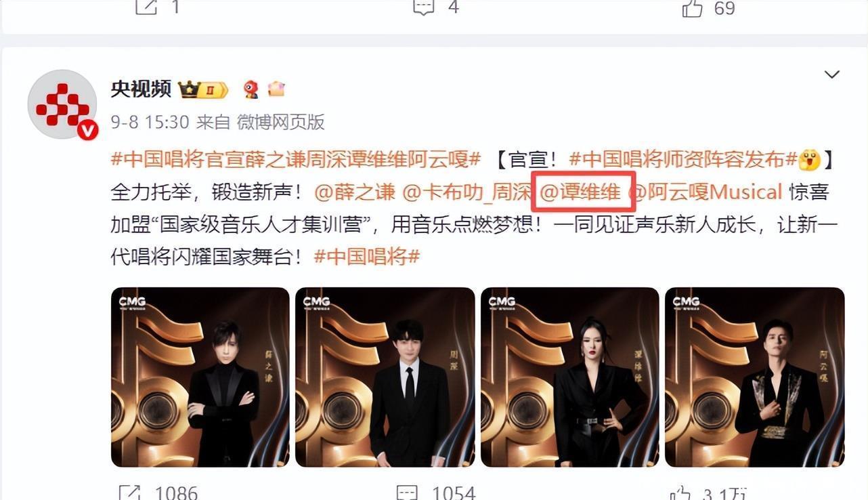Screen dimensions: 868x500
Task: Visit the @薛之谦 mention
Action: point(355,192)
